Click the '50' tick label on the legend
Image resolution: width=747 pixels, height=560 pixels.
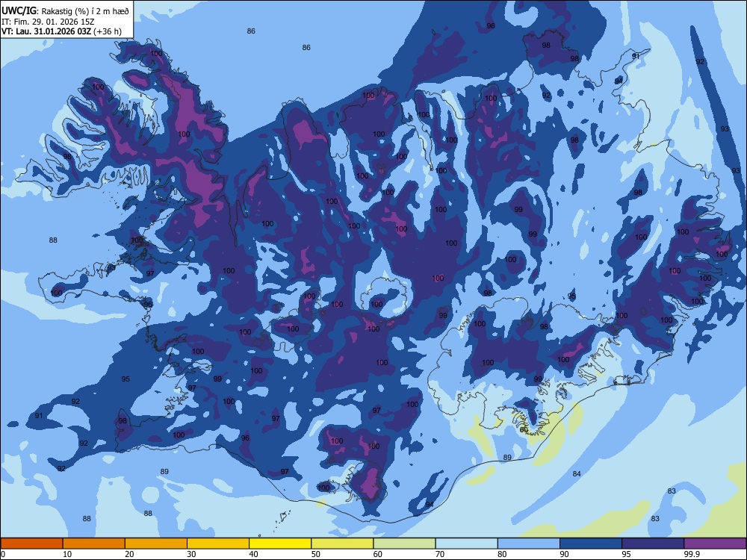(x=316, y=554)
